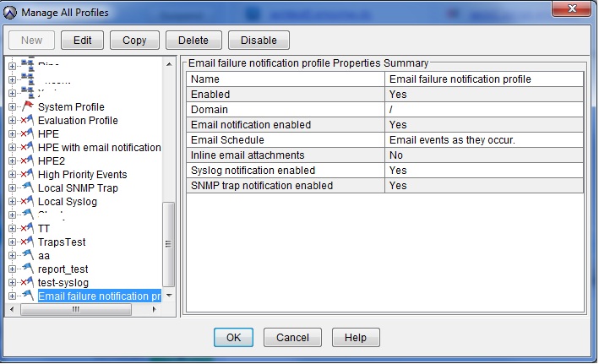Expand the TT profile node
The height and width of the screenshot is (364, 599).
(x=12, y=228)
